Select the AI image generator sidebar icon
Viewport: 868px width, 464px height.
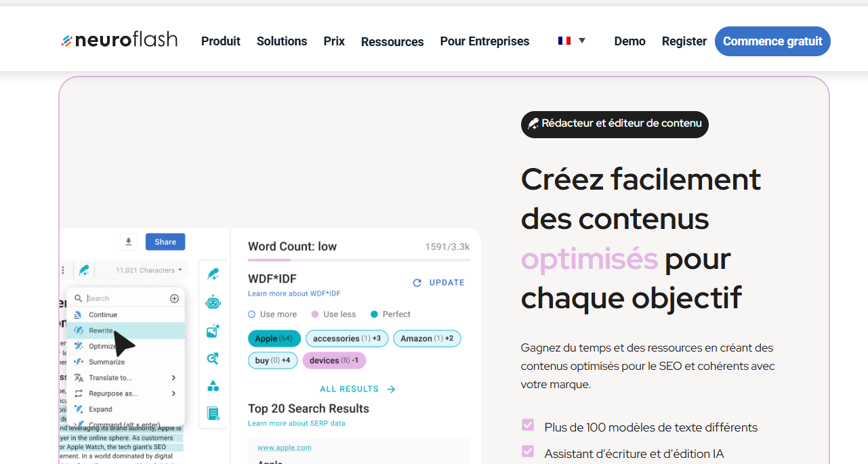pos(213,331)
